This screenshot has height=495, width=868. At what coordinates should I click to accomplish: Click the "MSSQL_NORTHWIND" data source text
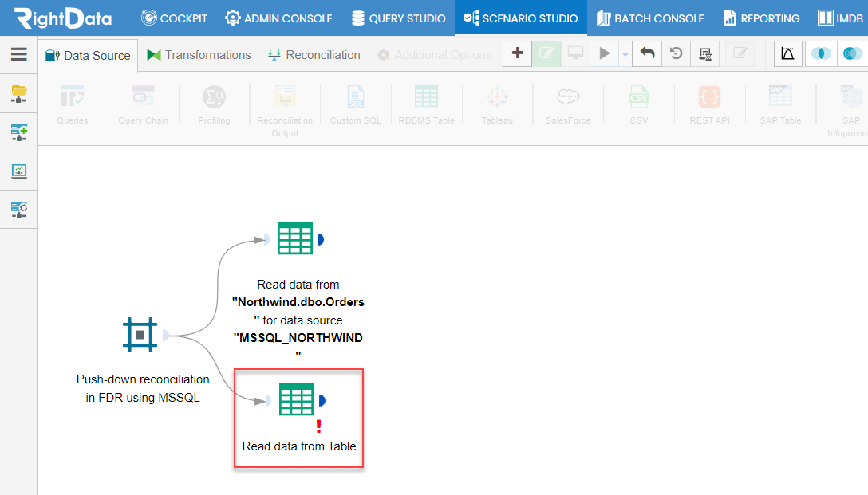click(298, 338)
